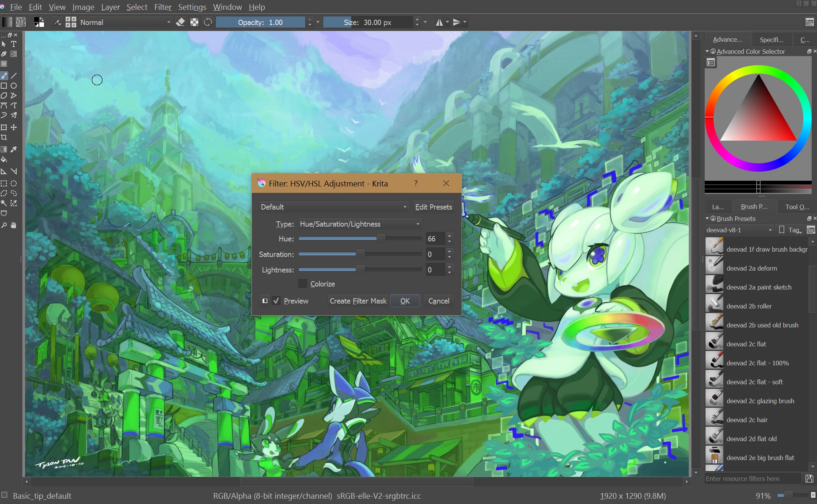Open the brush editor settings
817x504 pixels.
click(x=57, y=22)
